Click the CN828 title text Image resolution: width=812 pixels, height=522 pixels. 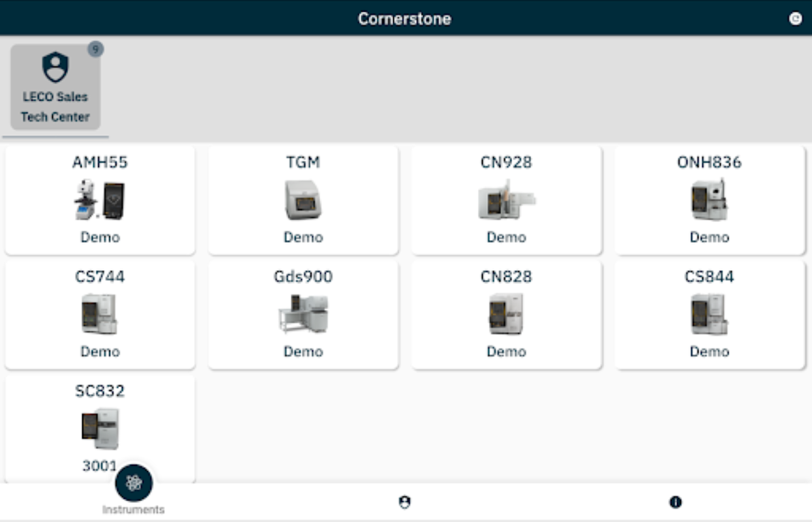(x=506, y=277)
